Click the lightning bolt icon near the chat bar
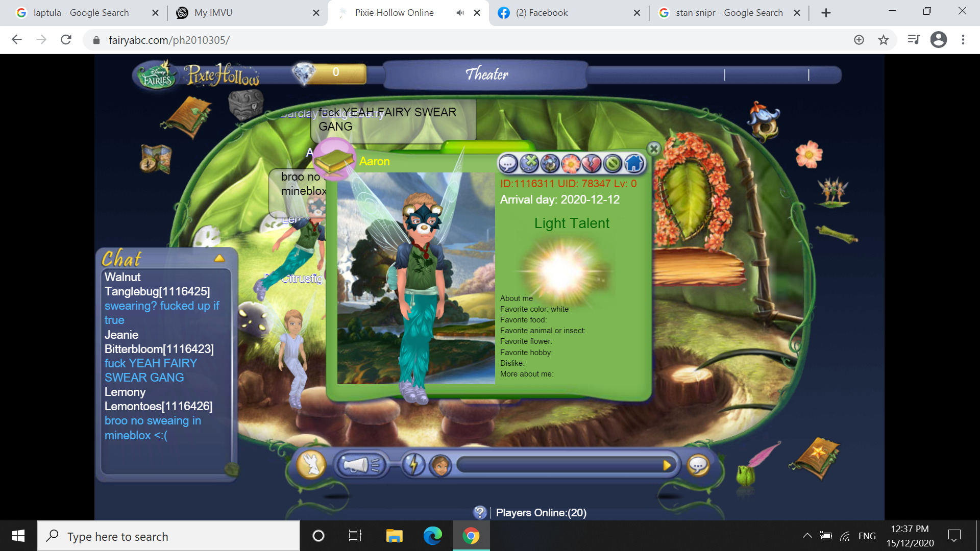Screen dimensions: 980x551 pos(414,464)
